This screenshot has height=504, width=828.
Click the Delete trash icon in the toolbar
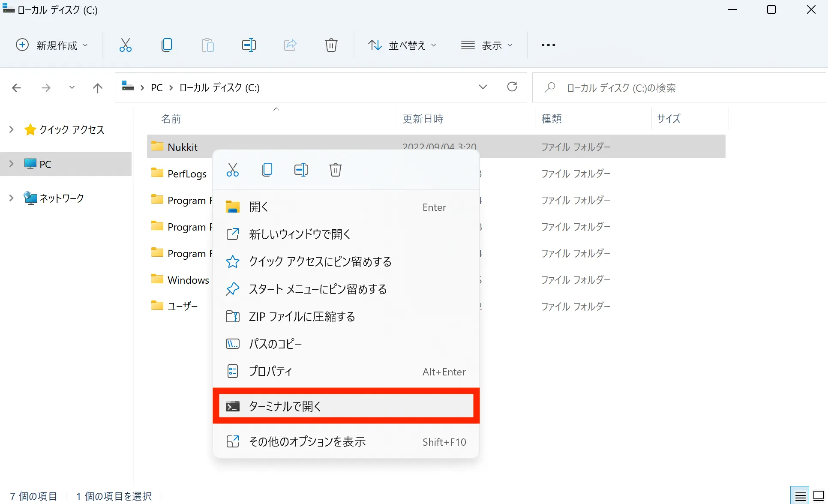[x=331, y=45]
